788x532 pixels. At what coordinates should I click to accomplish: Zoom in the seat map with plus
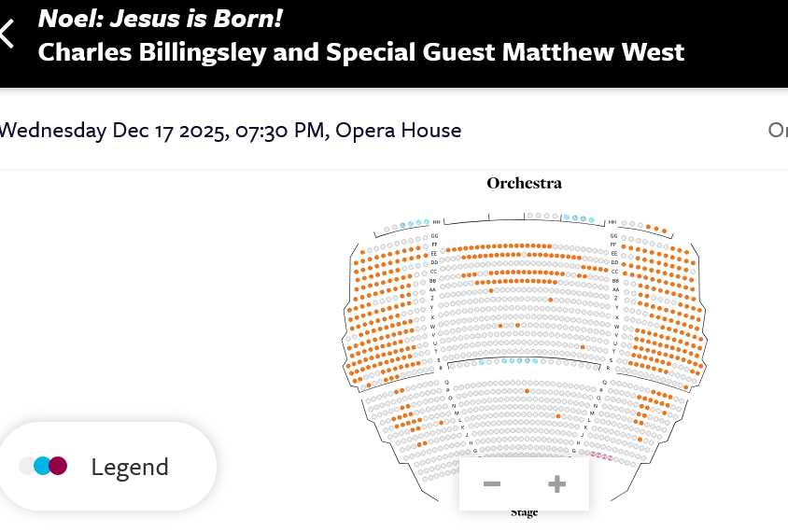pyautogui.click(x=557, y=483)
